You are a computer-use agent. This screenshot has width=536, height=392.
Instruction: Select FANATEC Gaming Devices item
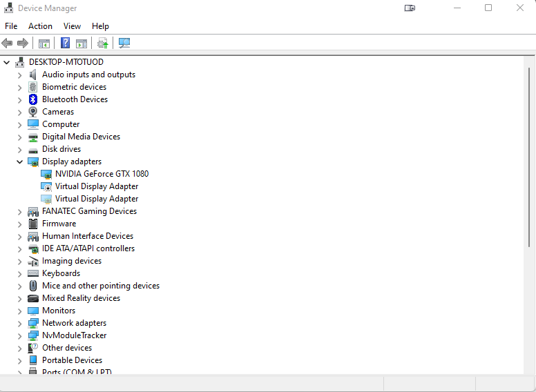pos(89,211)
